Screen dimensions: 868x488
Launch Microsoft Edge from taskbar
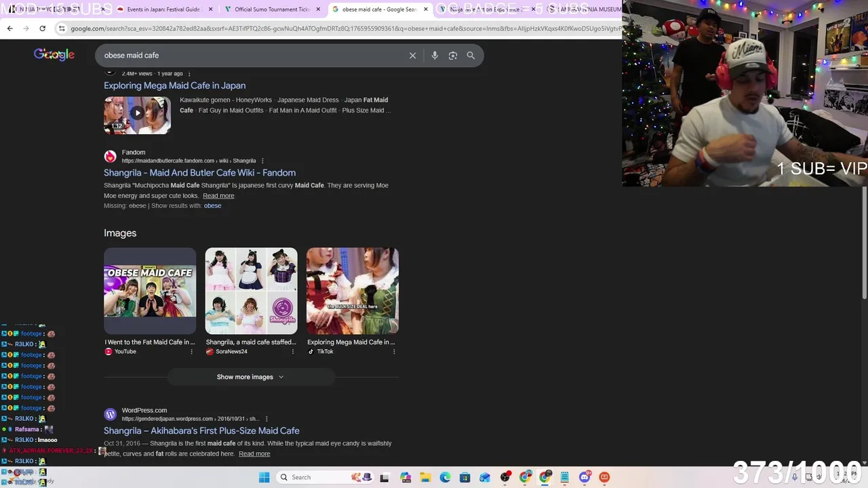[445, 477]
